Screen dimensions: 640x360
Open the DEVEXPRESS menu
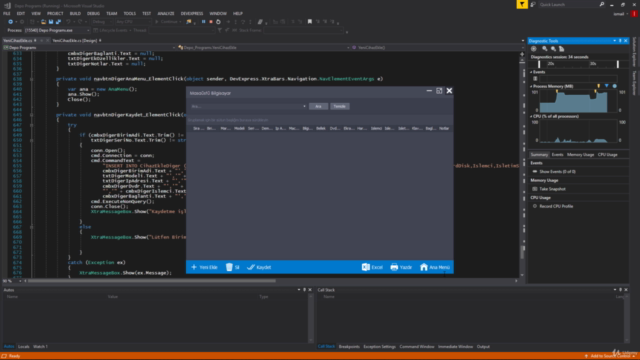click(192, 13)
